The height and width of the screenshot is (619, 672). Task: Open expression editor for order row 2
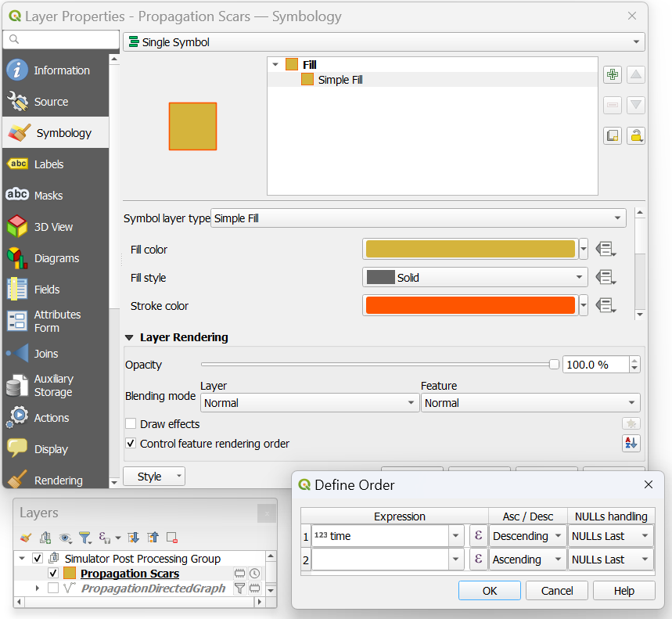[x=479, y=559]
